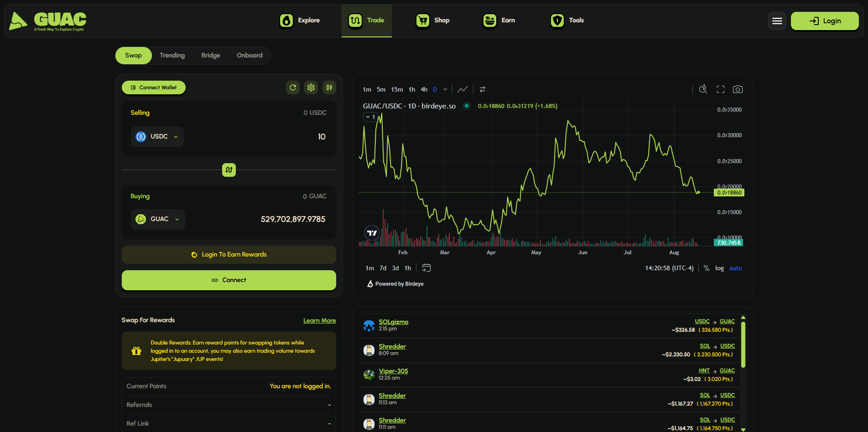Open swap settings gear icon
The height and width of the screenshot is (432, 868).
click(x=311, y=87)
